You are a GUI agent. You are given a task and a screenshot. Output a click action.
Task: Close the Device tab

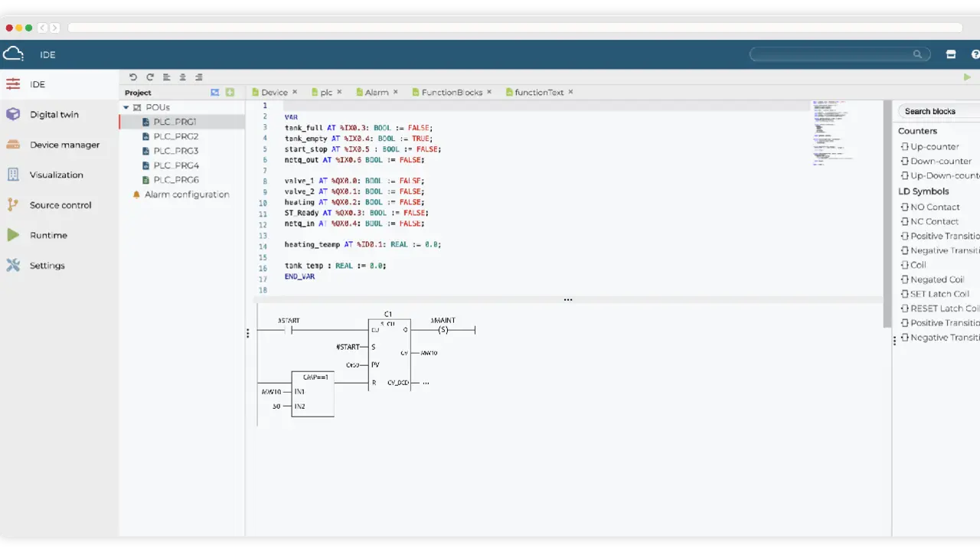pyautogui.click(x=295, y=92)
